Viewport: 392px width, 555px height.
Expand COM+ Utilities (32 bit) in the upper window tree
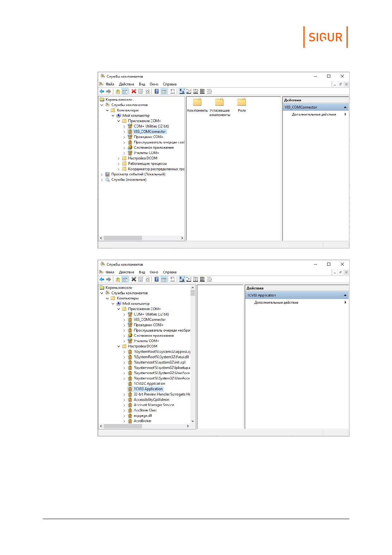pyautogui.click(x=124, y=127)
